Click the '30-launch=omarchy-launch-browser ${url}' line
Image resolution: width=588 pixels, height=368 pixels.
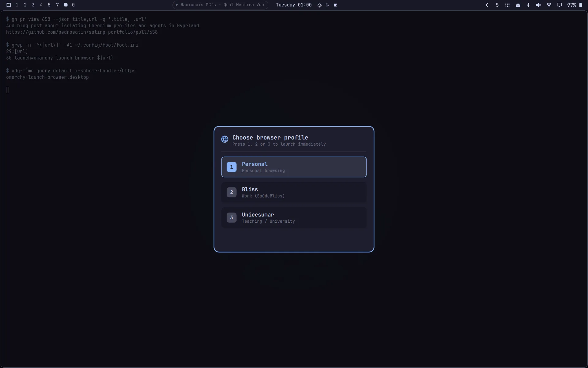coord(60,58)
